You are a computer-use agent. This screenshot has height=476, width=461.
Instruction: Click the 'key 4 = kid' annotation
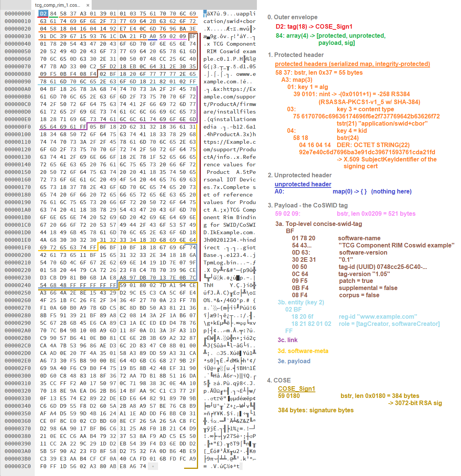click(x=352, y=131)
